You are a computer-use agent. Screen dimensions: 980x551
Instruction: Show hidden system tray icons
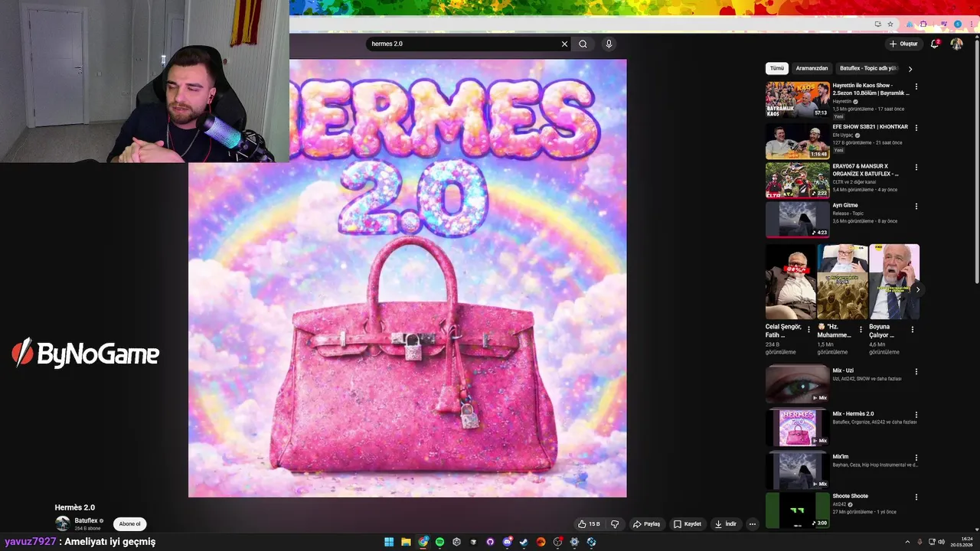pyautogui.click(x=907, y=542)
